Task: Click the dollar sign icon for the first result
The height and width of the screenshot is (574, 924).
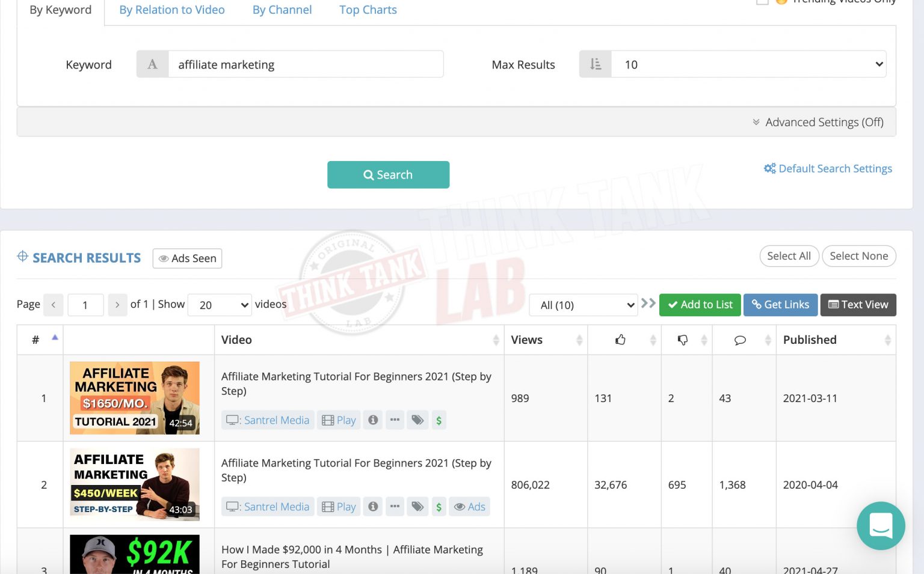Action: pos(439,420)
